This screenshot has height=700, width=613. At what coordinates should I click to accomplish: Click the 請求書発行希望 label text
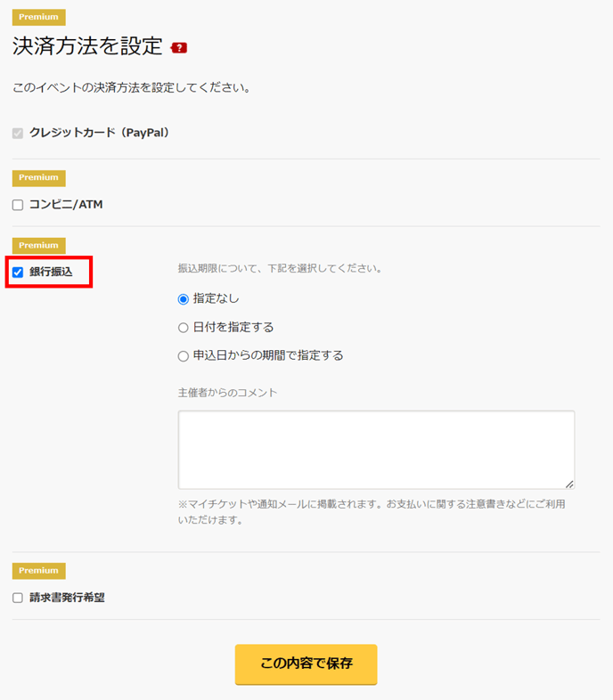(x=67, y=598)
